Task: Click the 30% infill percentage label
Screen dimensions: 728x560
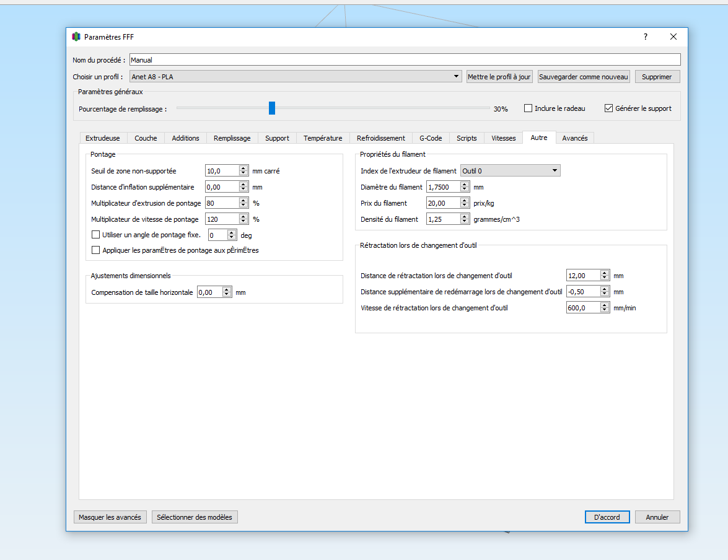Action: (x=501, y=108)
